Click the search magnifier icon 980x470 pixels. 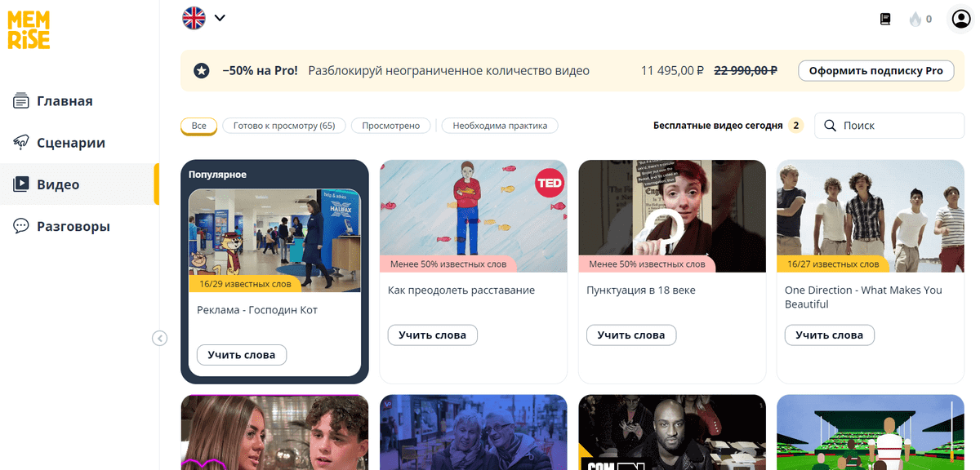tap(830, 126)
